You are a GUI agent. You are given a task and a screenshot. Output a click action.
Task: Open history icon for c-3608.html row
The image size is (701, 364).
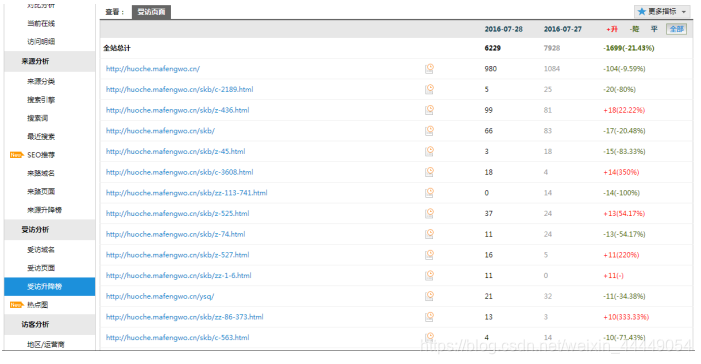(x=429, y=172)
